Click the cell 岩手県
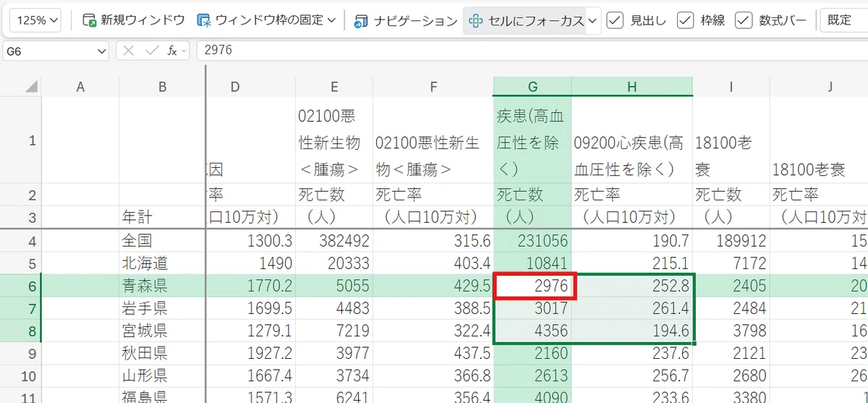The image size is (868, 403). point(162,309)
